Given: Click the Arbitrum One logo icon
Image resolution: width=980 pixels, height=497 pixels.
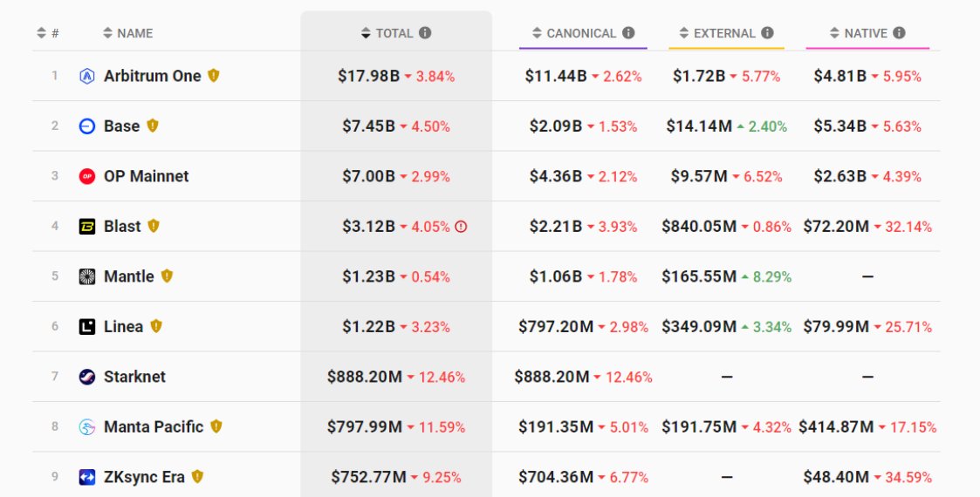Looking at the screenshot, I should (x=87, y=76).
